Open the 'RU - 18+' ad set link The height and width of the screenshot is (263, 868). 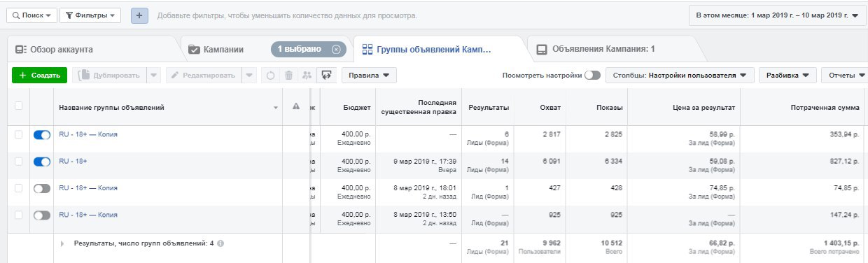coord(73,161)
